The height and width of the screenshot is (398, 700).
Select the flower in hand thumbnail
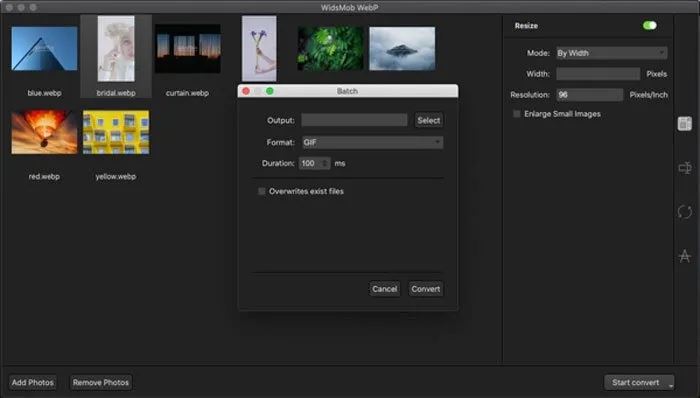point(259,49)
